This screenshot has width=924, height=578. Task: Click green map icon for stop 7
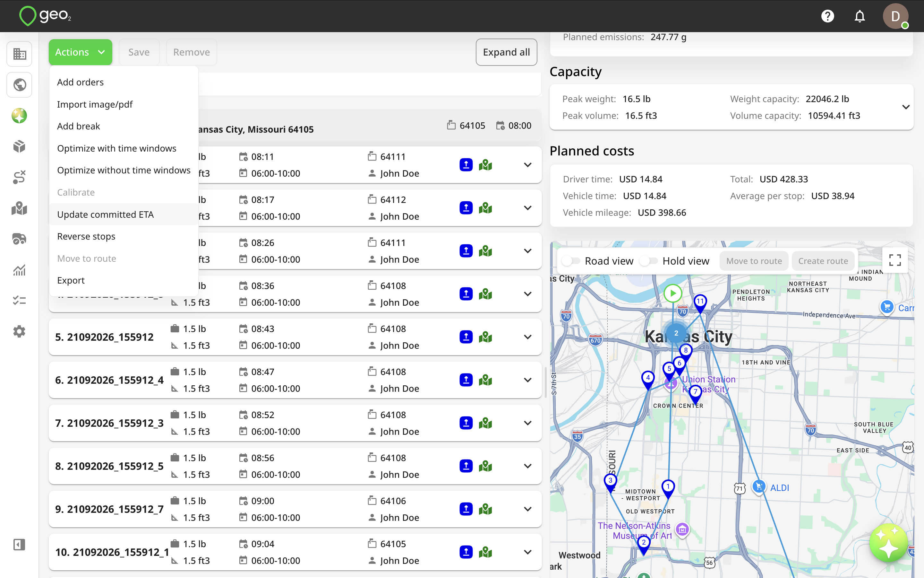point(485,423)
